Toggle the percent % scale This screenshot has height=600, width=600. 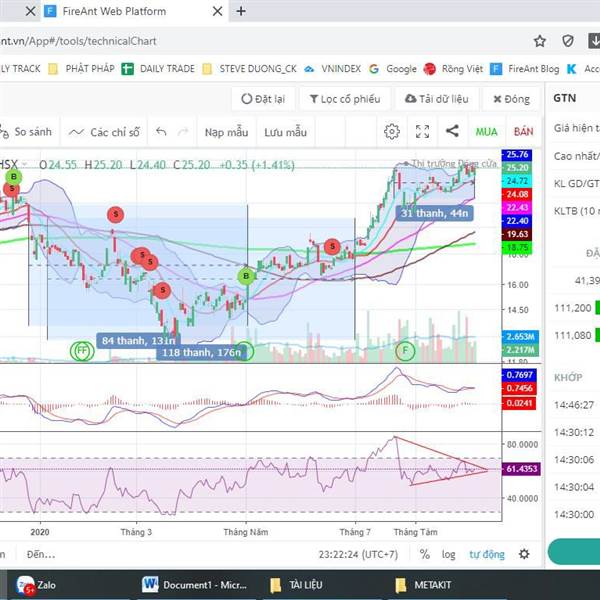click(x=425, y=554)
